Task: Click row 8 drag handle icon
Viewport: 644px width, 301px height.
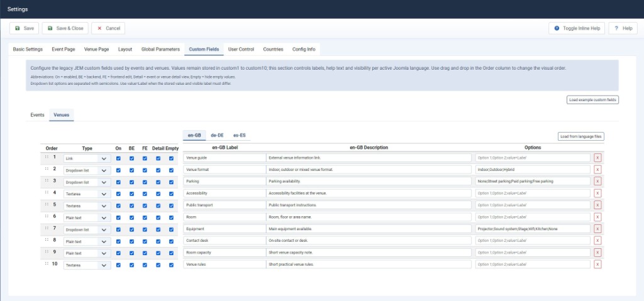Action: 47,240
